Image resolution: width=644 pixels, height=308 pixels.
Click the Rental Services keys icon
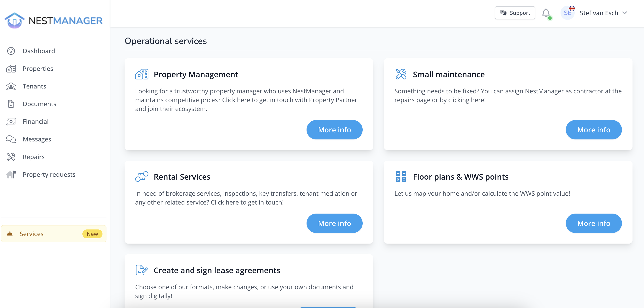click(142, 177)
